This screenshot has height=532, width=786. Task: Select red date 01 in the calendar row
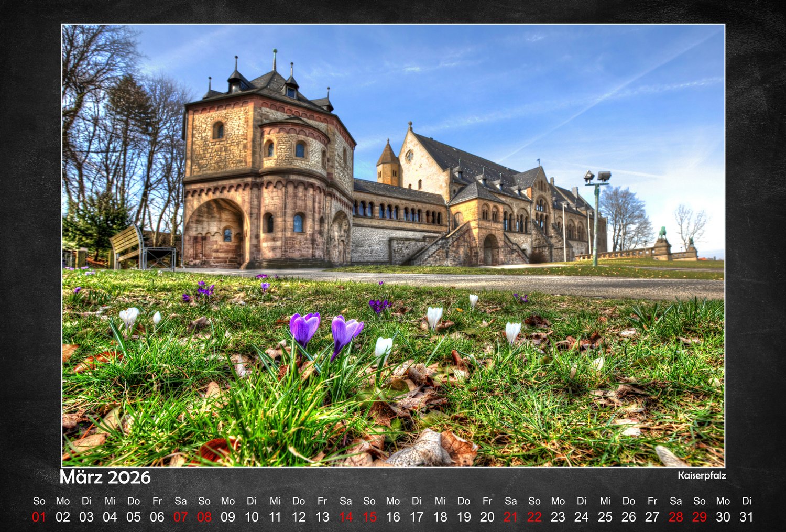pos(39,517)
